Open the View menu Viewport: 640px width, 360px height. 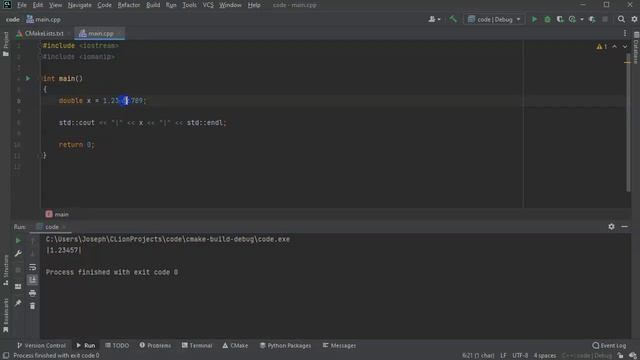pos(55,5)
